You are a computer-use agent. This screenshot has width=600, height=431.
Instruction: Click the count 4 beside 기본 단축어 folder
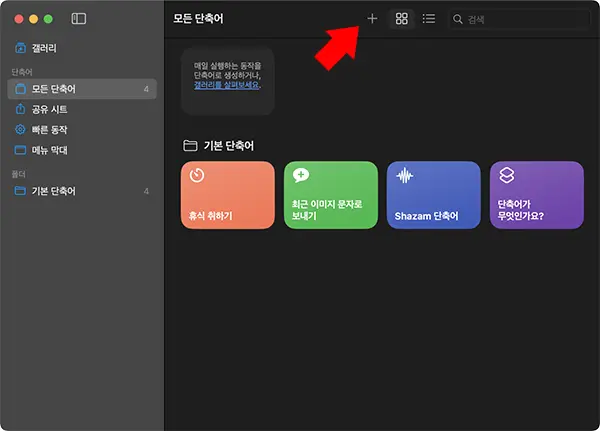[x=146, y=191]
